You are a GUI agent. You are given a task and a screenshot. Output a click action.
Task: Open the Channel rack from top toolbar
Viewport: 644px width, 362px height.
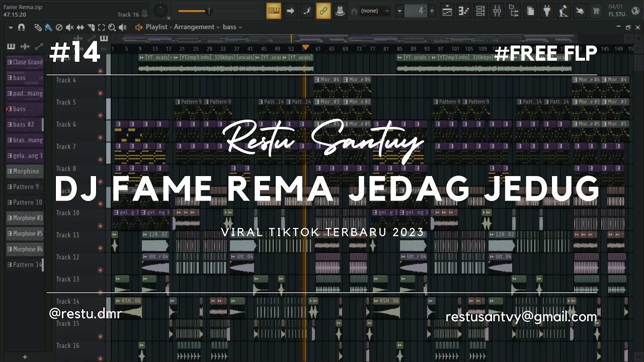click(480, 11)
